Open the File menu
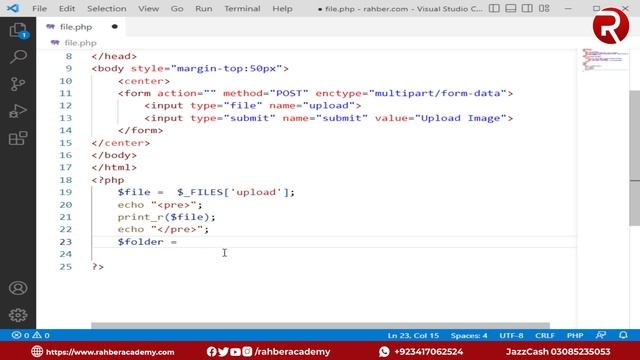This screenshot has width=640, height=360. coord(39,9)
